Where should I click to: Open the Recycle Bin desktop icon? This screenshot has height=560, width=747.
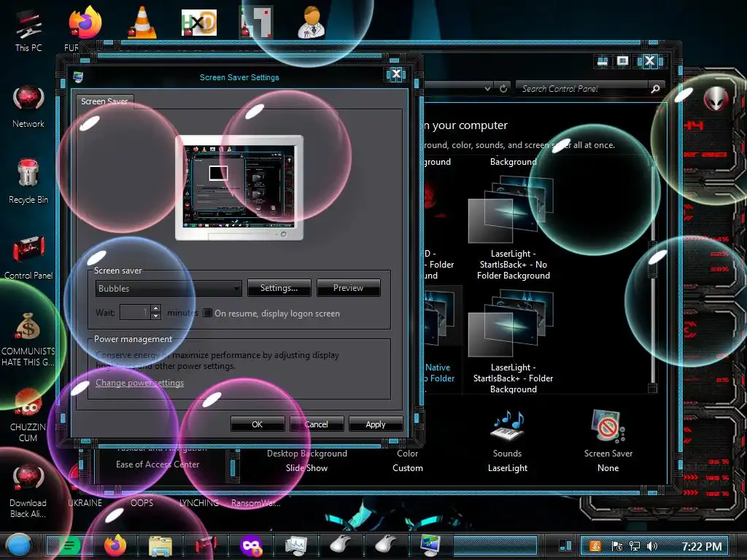[28, 182]
